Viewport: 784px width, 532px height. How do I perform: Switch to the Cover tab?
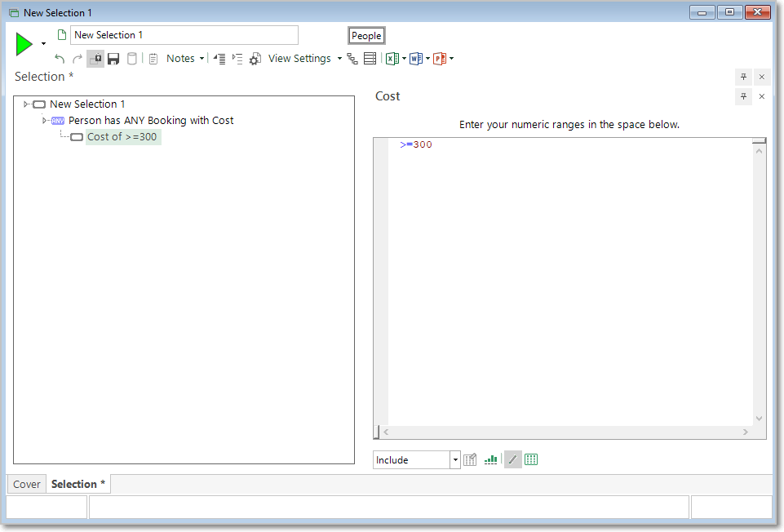[x=27, y=485]
